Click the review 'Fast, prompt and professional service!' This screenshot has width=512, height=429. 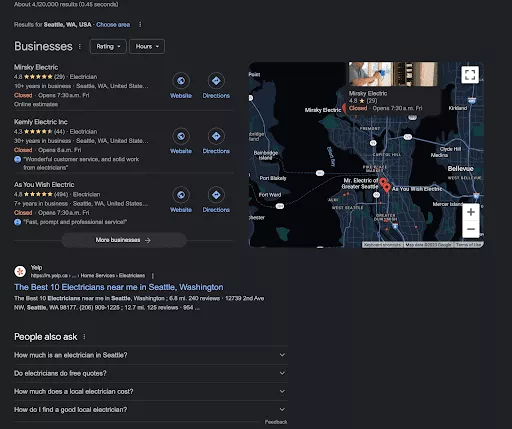pos(75,222)
